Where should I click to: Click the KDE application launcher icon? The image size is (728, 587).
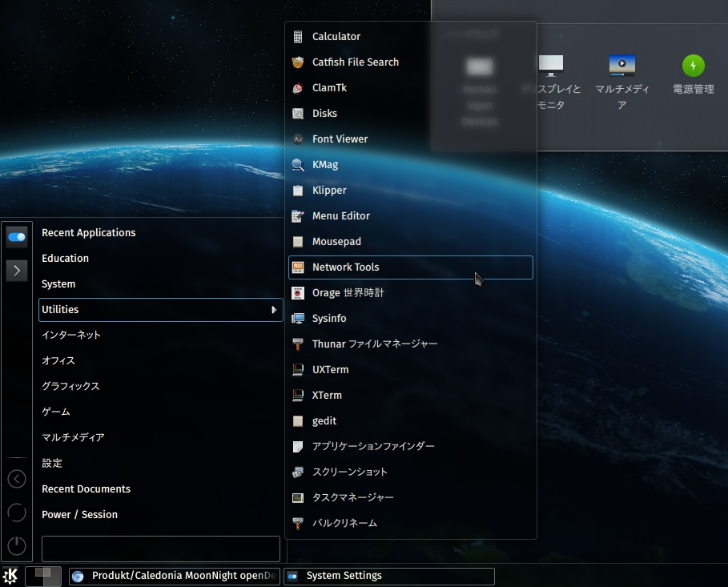point(10,575)
